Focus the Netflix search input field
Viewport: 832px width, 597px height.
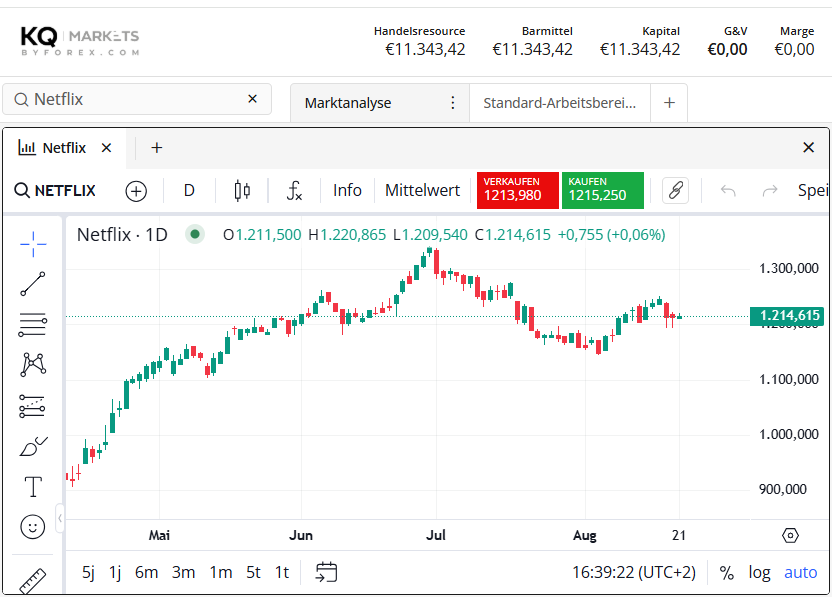click(137, 99)
